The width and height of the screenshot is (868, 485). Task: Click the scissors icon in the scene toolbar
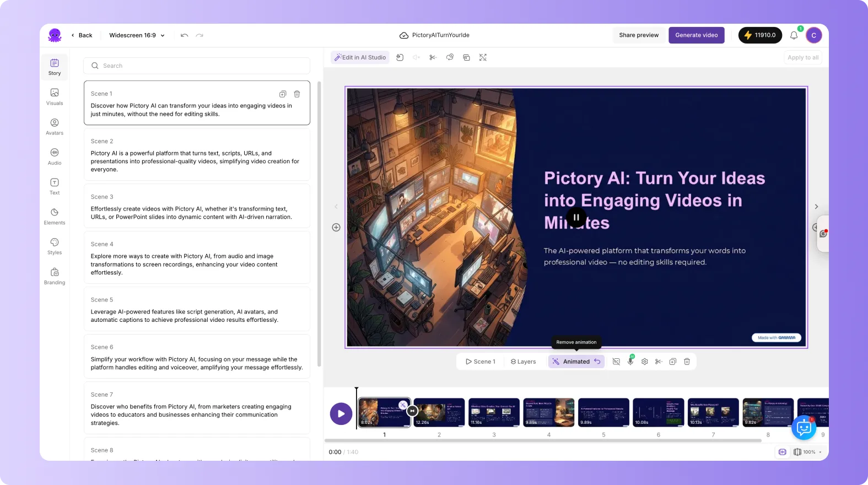(659, 362)
